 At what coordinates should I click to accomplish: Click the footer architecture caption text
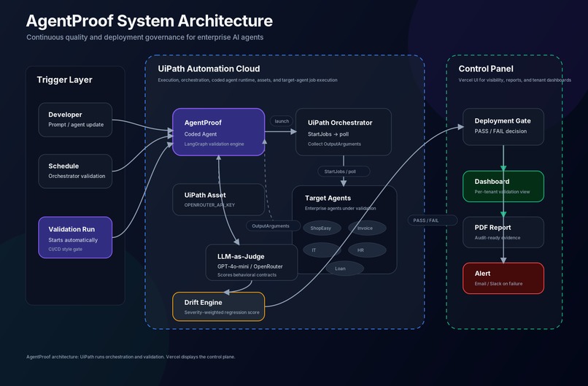point(131,357)
